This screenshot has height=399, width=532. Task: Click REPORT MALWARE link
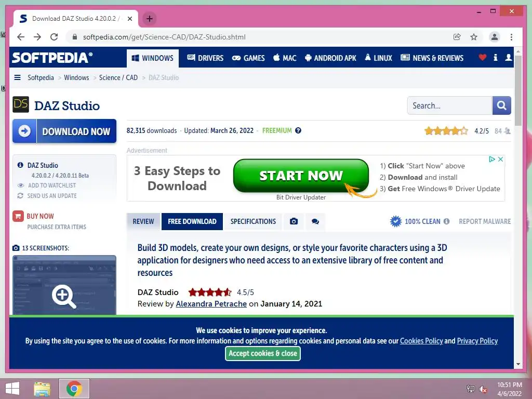(x=485, y=221)
